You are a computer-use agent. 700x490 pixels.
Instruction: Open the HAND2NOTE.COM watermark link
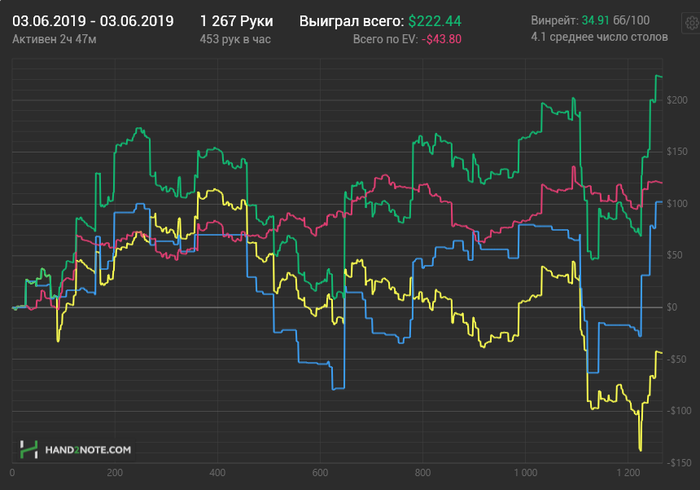88,450
